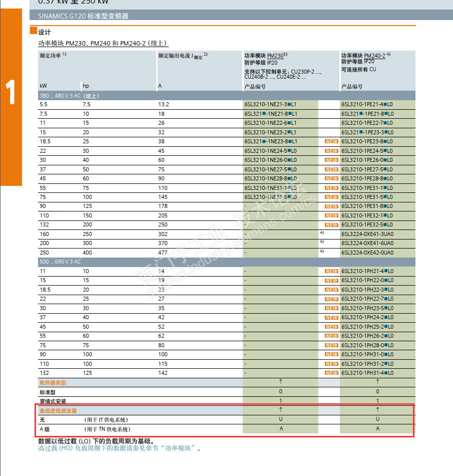Click NEW badge beside 6SL3210-1PE27-5■L0
This screenshot has height=476, width=453.
click(x=331, y=169)
